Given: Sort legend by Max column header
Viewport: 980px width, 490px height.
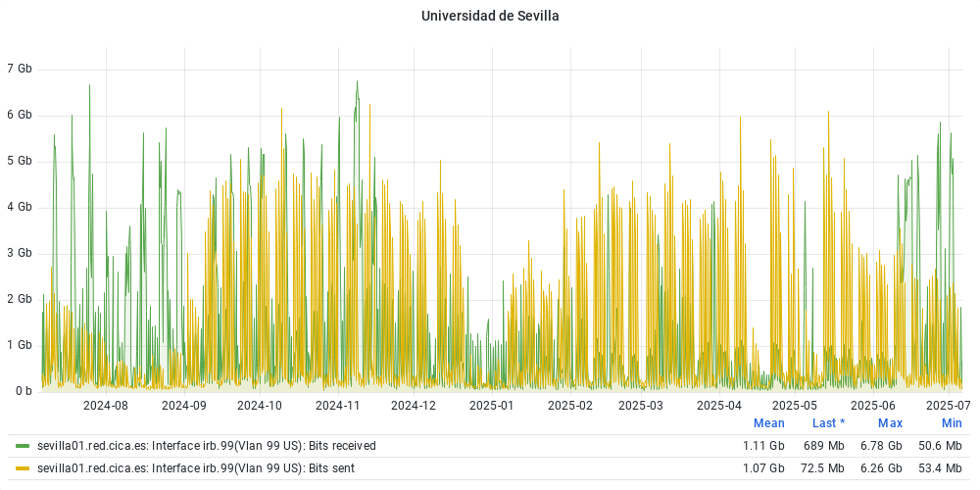Looking at the screenshot, I should tap(890, 423).
